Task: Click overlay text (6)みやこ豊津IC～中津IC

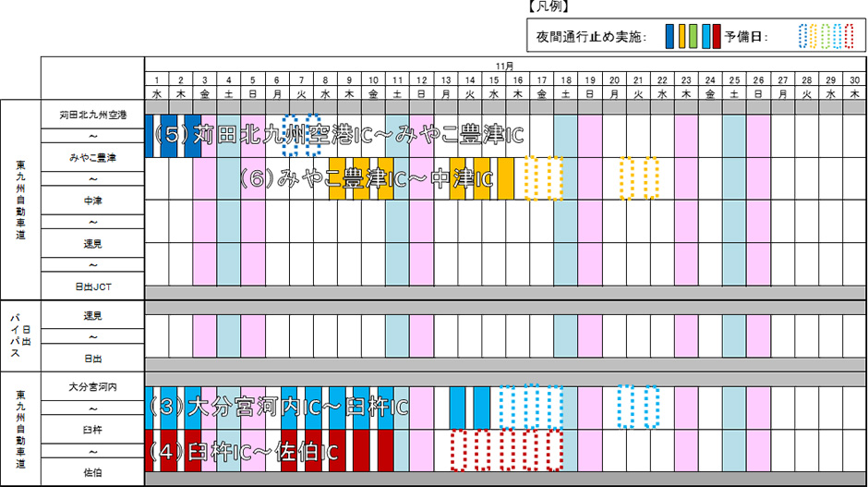Action: point(366,178)
